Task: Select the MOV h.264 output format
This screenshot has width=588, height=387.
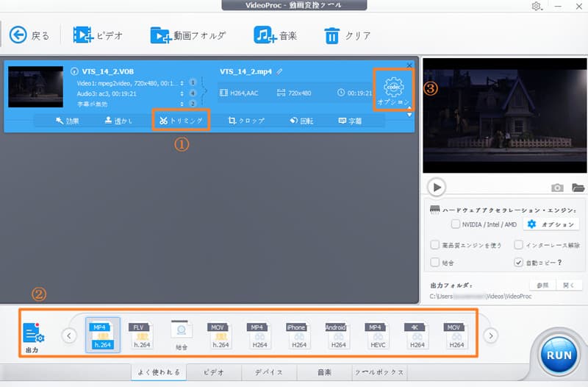Action: pos(220,335)
